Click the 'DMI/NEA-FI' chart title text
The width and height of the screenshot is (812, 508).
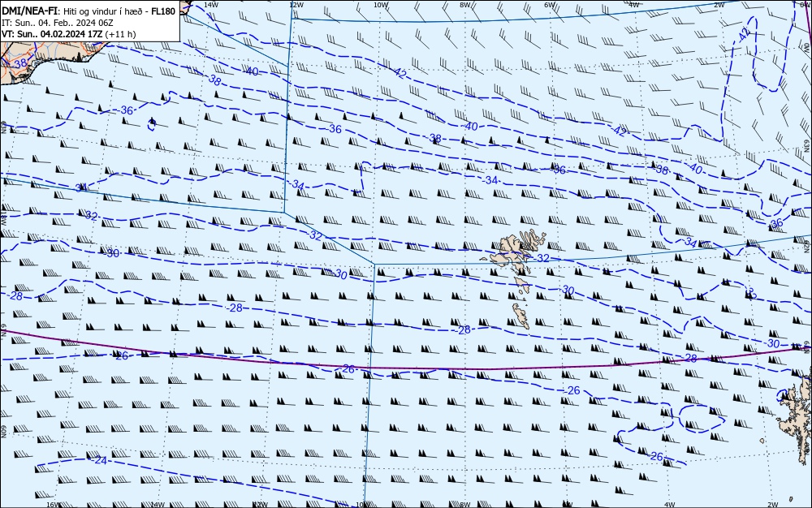tap(30, 11)
